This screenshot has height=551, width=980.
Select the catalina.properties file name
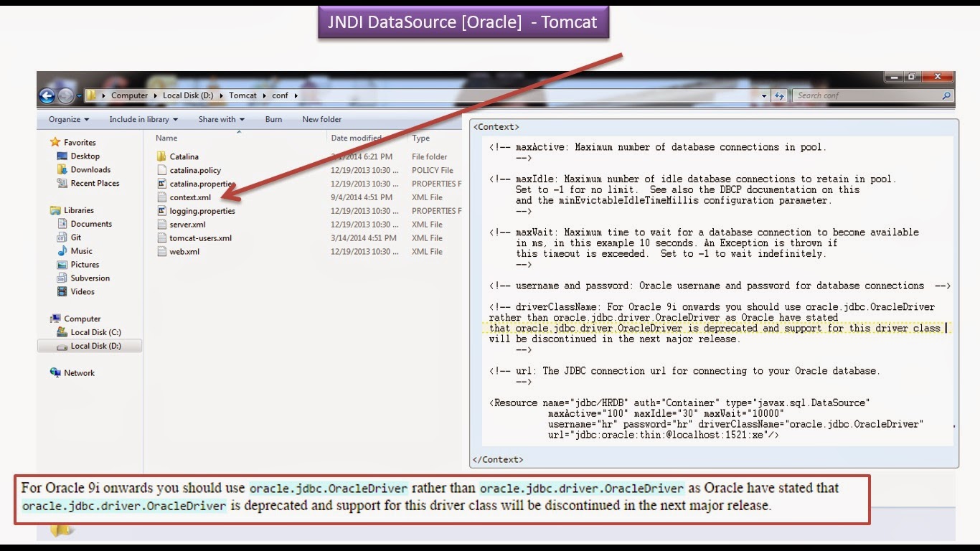[203, 184]
